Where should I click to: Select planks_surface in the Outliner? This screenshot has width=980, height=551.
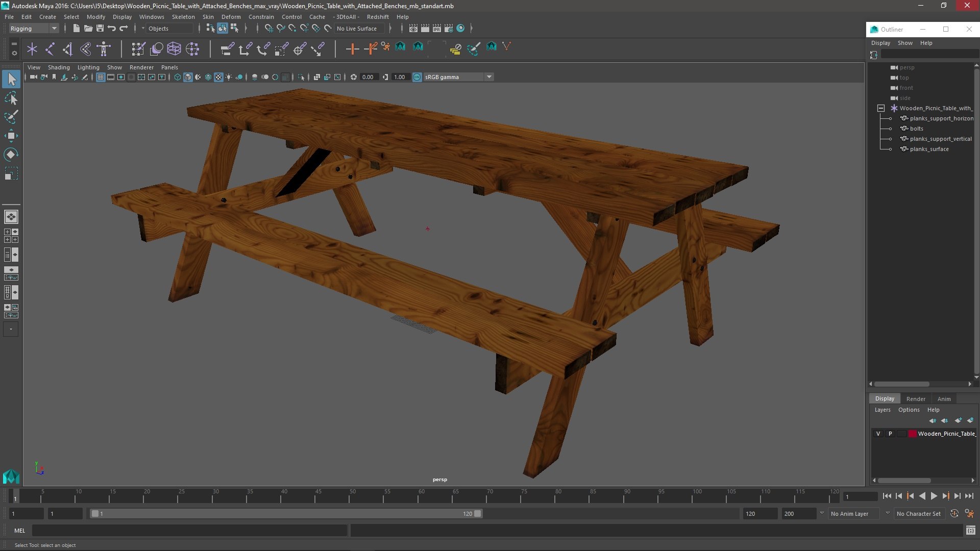pos(929,149)
